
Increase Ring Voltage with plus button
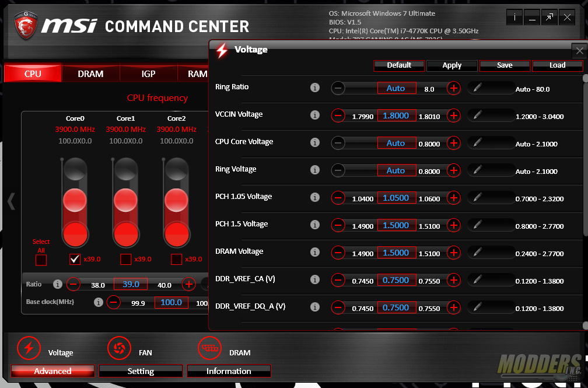[454, 170]
